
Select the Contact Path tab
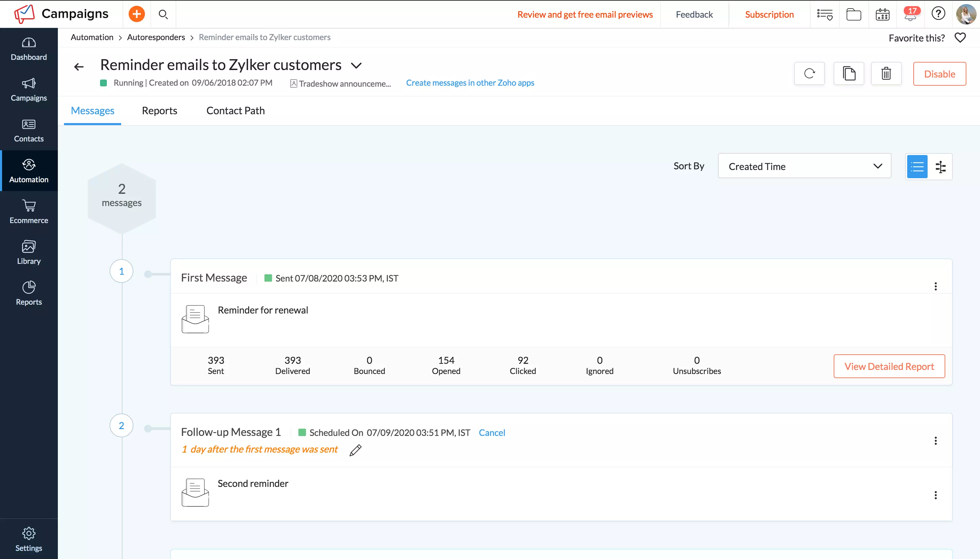(x=235, y=111)
